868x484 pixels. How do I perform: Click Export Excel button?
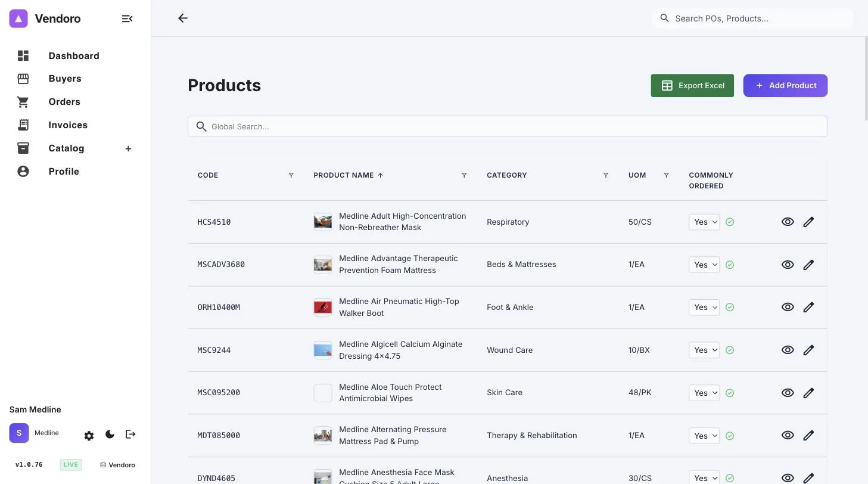coord(692,85)
